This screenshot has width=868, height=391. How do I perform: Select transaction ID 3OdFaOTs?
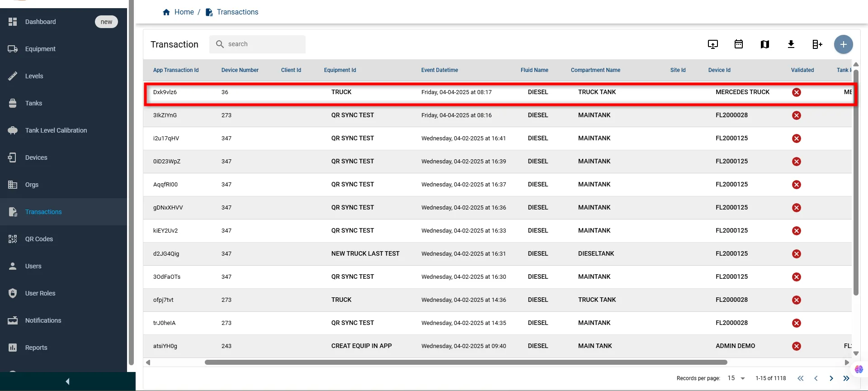tap(167, 277)
